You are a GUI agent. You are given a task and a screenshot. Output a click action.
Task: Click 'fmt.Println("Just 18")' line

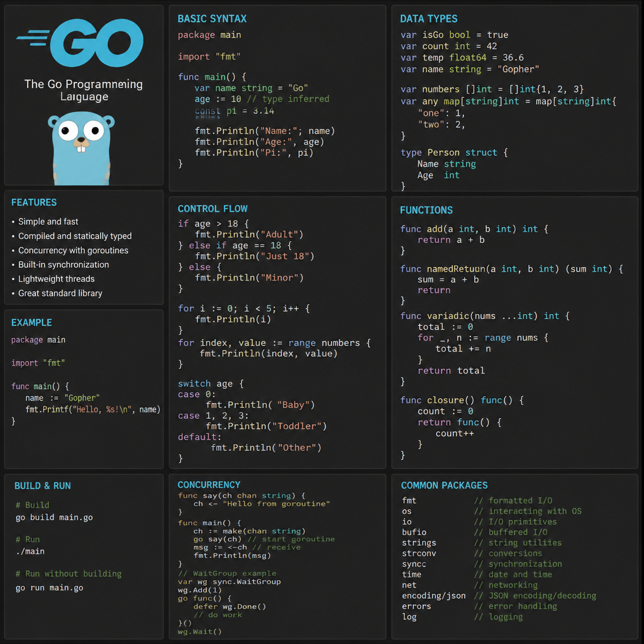click(255, 257)
